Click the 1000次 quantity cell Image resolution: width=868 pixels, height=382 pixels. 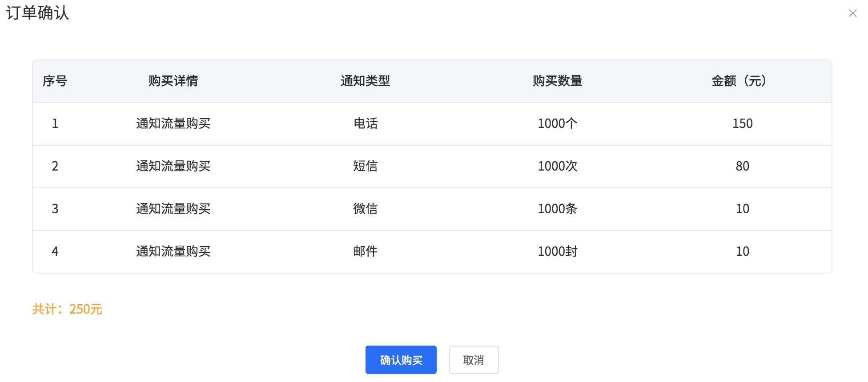(557, 166)
